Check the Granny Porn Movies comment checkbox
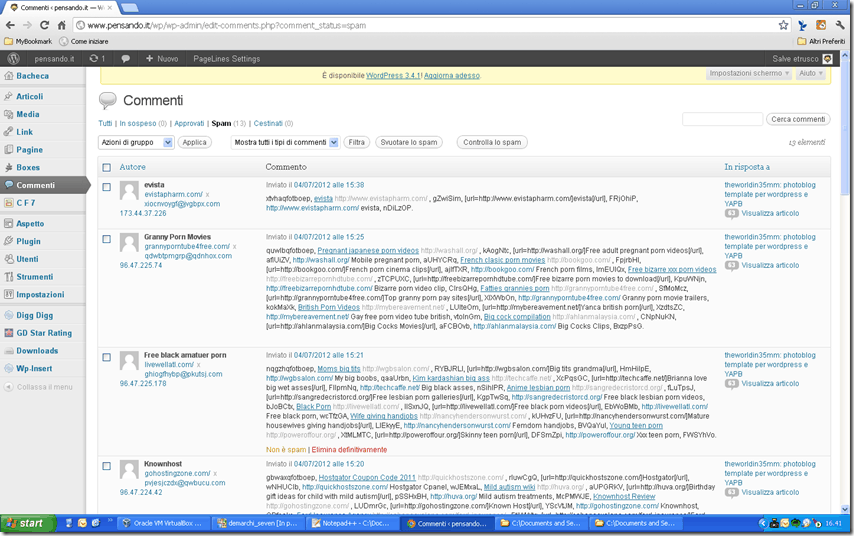Viewport: 854px width, 536px height. coord(107,239)
